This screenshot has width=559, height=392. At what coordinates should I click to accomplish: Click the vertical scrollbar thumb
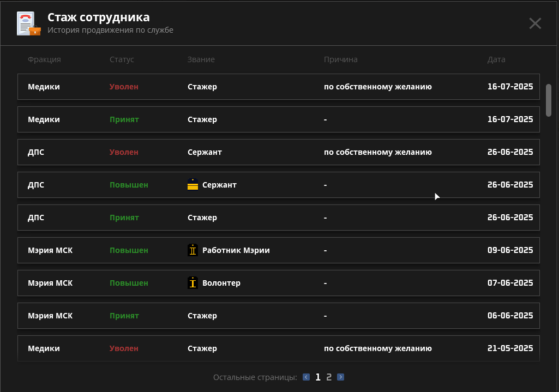click(548, 100)
